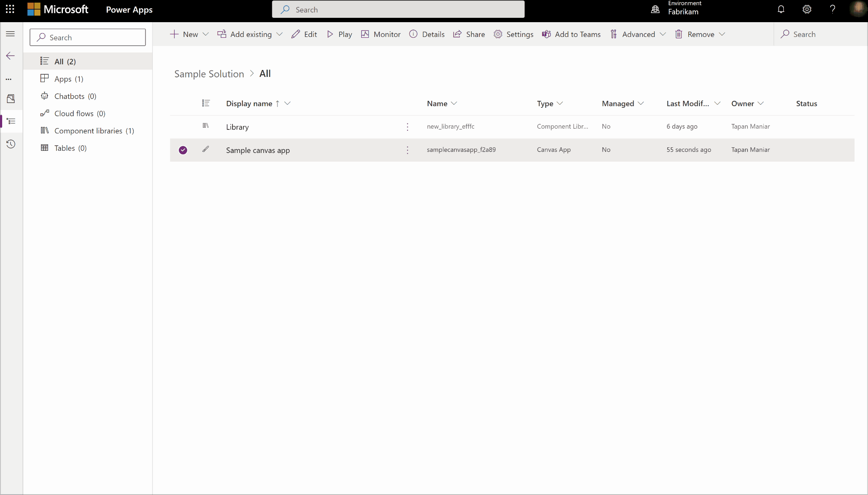Expand the New button dropdown
The width and height of the screenshot is (868, 495).
206,34
